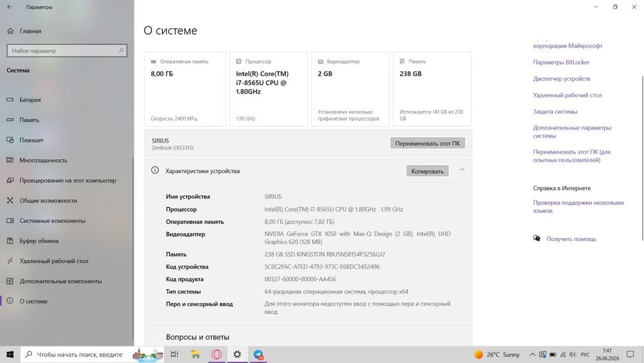The width and height of the screenshot is (644, 363).
Task: Open Дополнительные параметры системы link
Action: 572,132
